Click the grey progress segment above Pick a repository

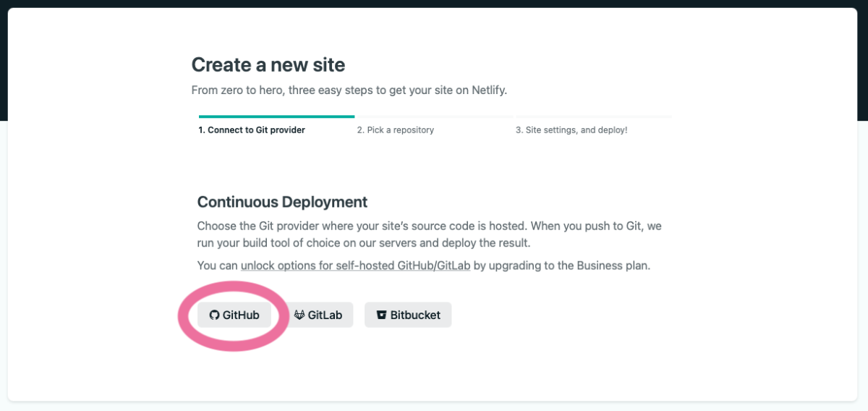pos(435,116)
